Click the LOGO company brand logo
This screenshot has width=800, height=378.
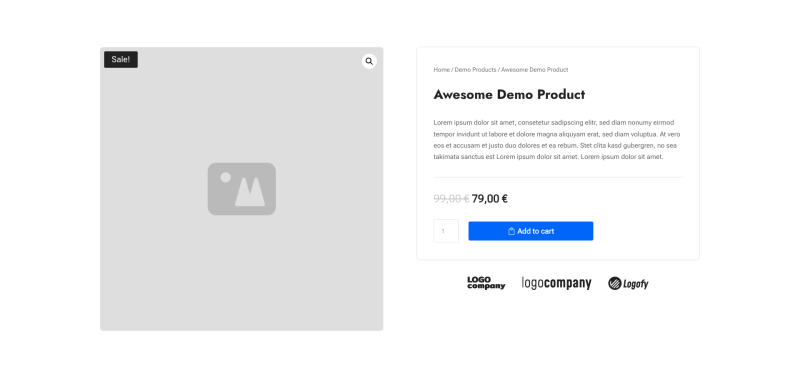486,283
